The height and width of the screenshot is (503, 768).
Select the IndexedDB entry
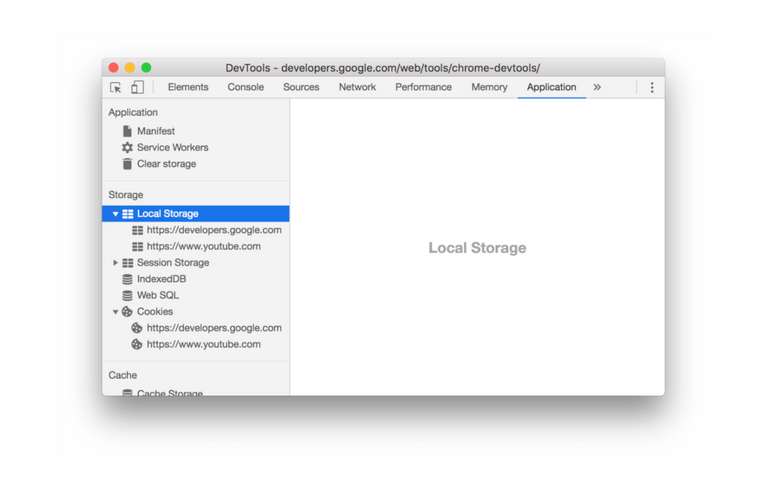click(161, 279)
